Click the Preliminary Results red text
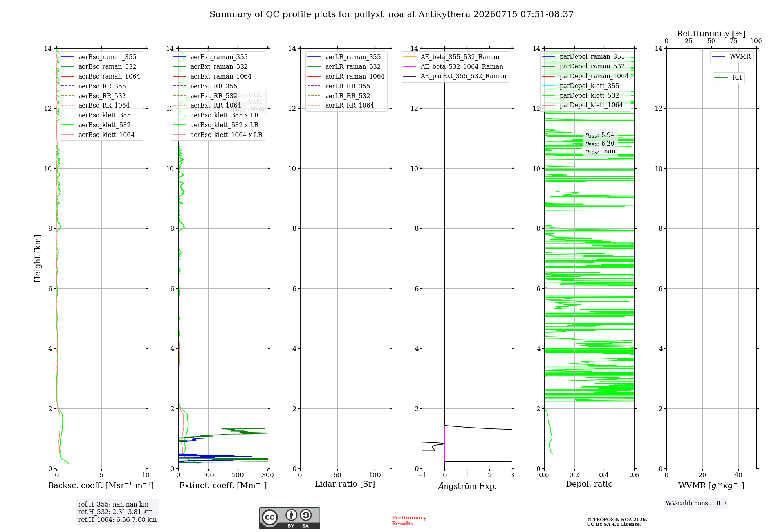 pos(409,521)
